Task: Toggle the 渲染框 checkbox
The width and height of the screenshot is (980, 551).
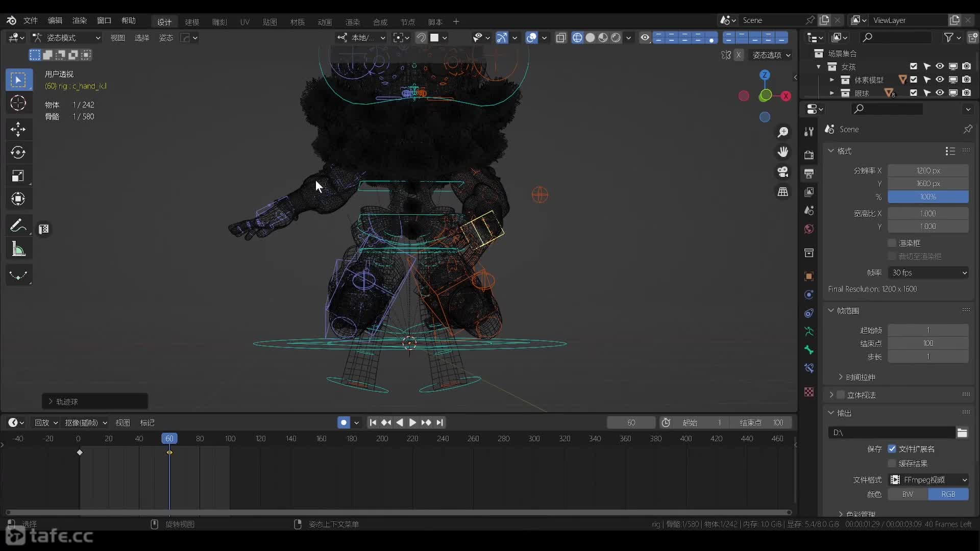Action: (892, 243)
